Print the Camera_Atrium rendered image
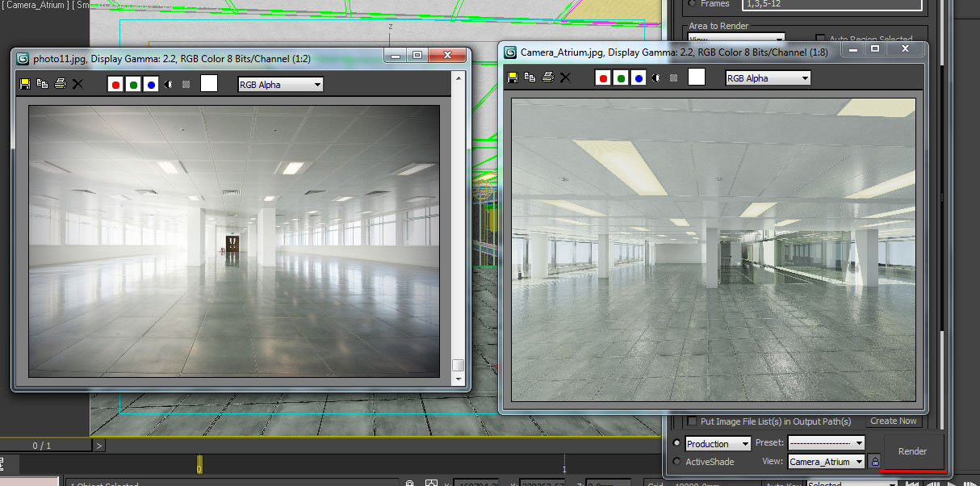 click(548, 78)
